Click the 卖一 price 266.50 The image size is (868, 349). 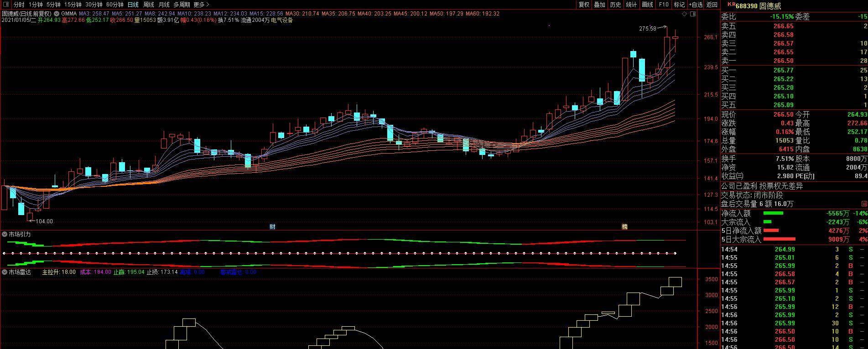tap(783, 61)
